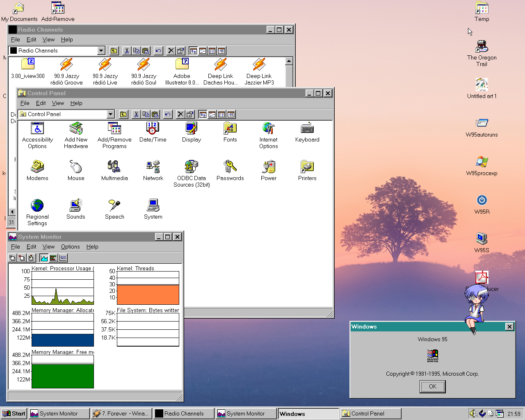This screenshot has height=420, width=525.
Task: Open the Options menu in System Monitor
Action: [x=70, y=247]
